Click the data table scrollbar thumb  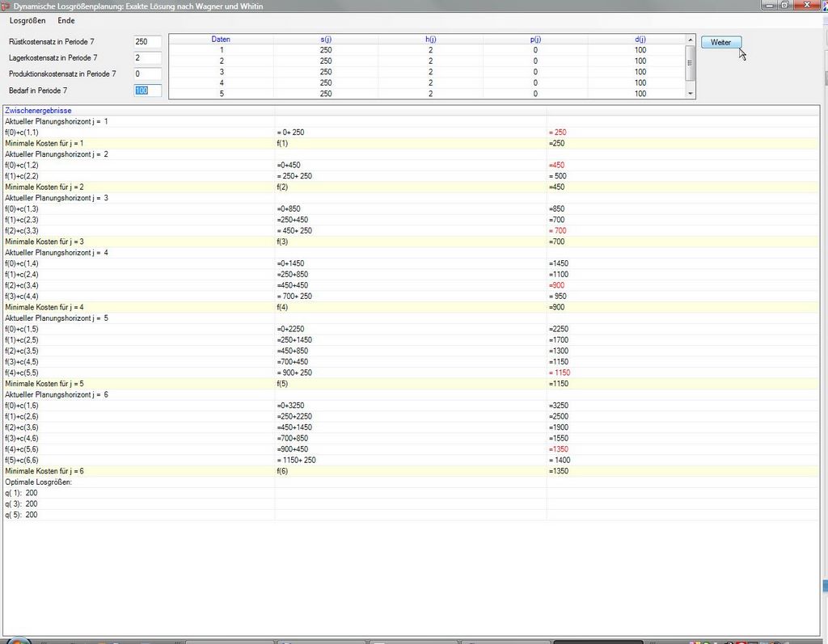690,62
